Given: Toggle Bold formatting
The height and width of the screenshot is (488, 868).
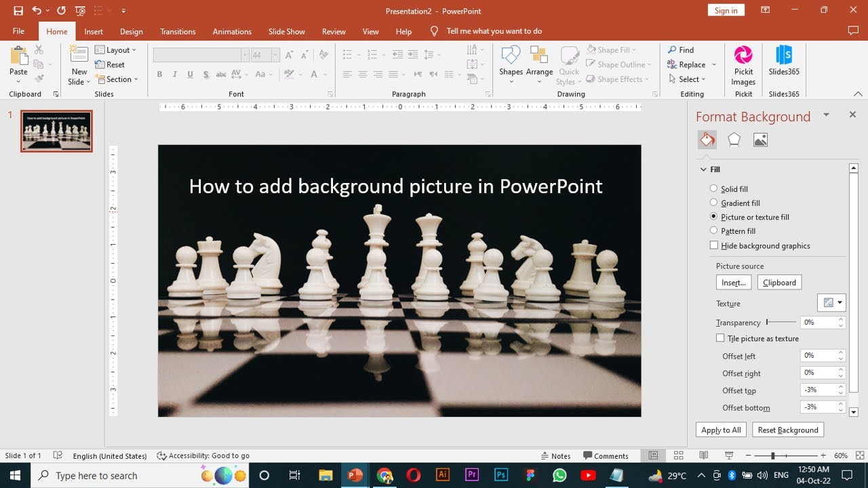Looking at the screenshot, I should [159, 75].
